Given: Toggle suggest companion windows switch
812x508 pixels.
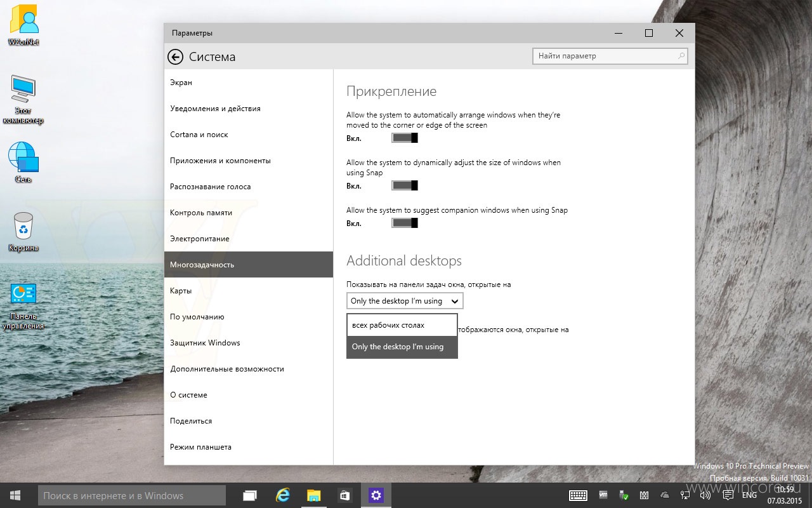Looking at the screenshot, I should [405, 223].
